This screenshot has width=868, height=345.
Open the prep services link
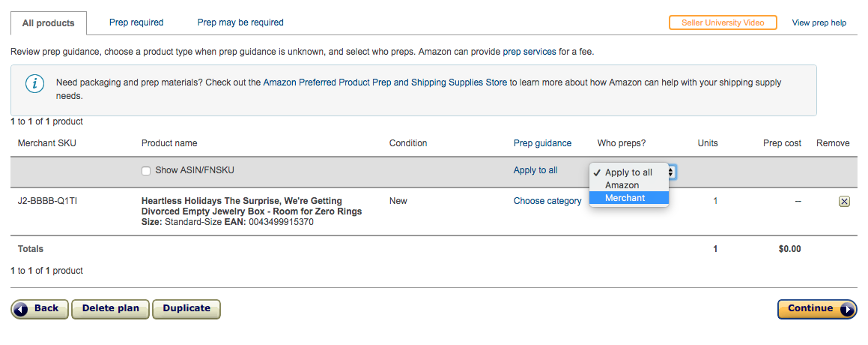pos(529,52)
